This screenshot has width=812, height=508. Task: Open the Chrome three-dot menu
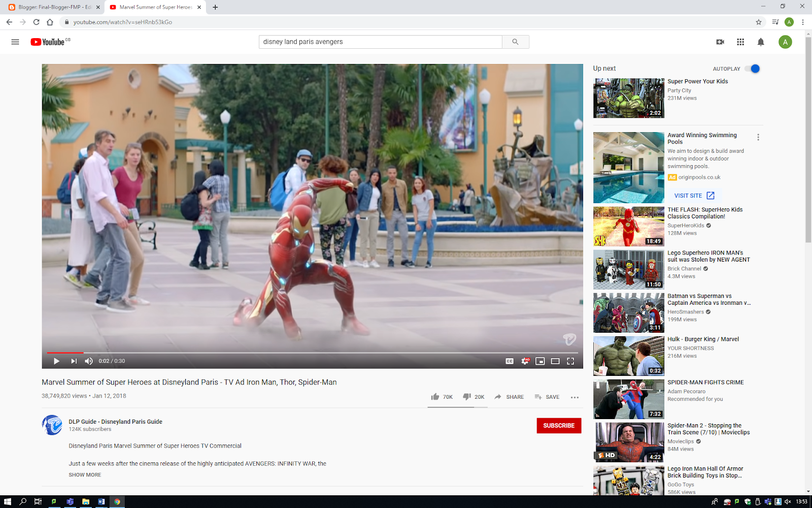pyautogui.click(x=803, y=22)
